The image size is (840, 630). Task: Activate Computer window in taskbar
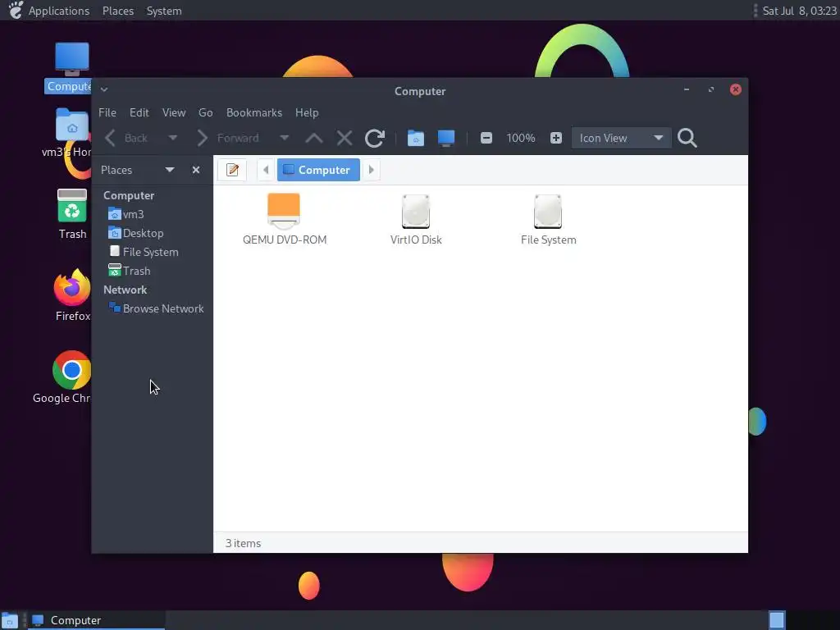pyautogui.click(x=97, y=620)
